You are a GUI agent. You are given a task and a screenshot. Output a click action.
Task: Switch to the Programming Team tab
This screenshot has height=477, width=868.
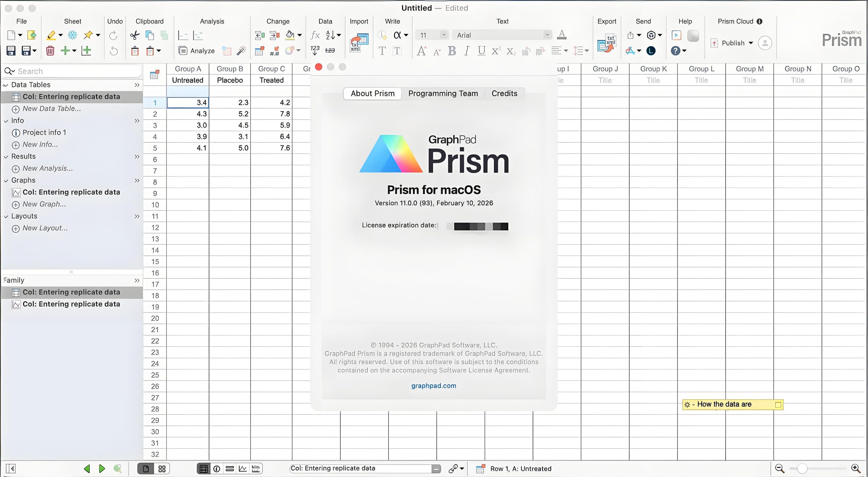443,93
